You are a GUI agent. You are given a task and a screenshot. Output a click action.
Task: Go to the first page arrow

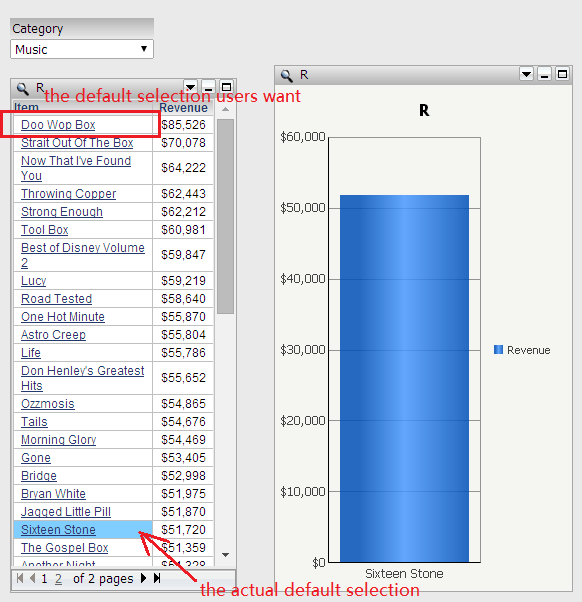click(x=20, y=578)
